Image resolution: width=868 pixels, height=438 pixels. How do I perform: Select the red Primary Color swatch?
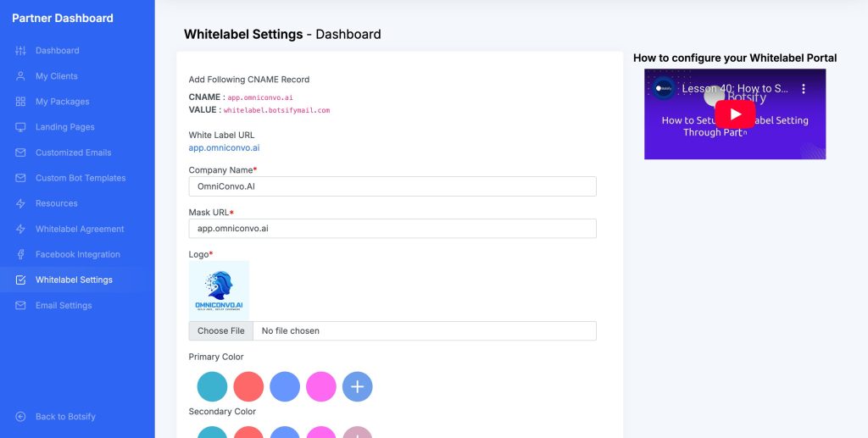(x=248, y=386)
